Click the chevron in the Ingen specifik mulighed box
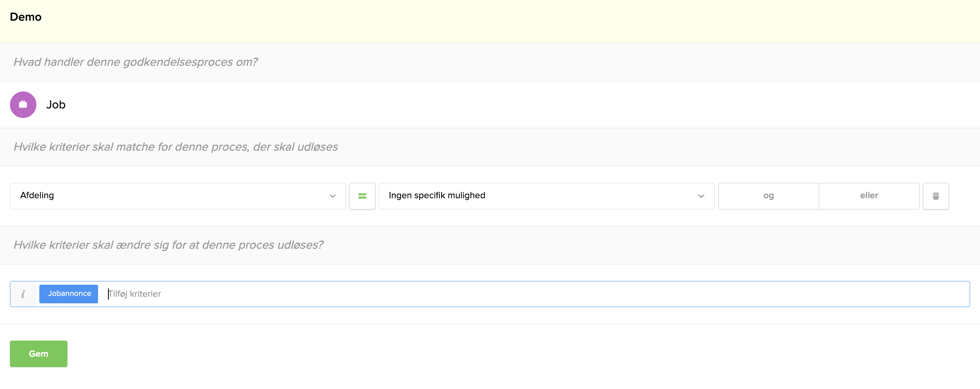 (x=701, y=196)
